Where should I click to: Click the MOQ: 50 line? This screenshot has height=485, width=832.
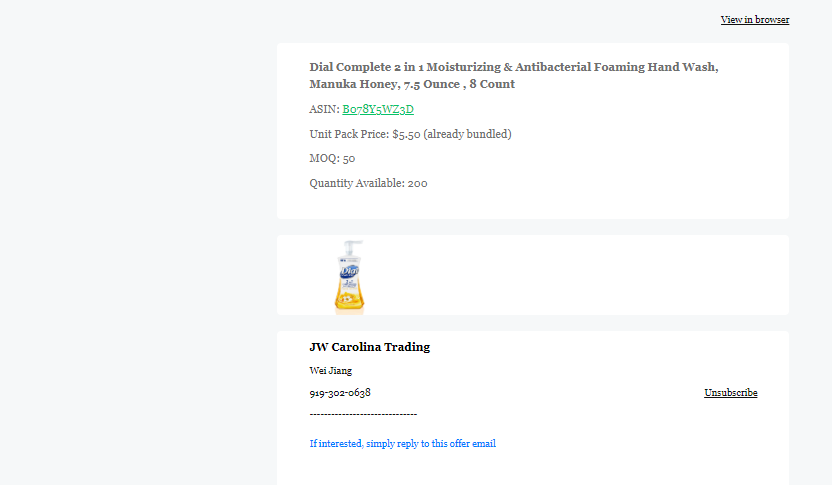332,159
